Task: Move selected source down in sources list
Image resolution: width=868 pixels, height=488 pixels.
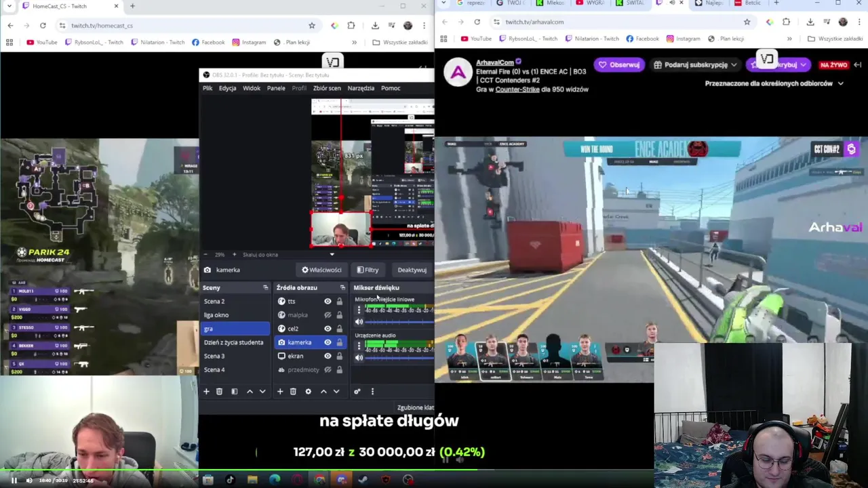Action: (336, 391)
